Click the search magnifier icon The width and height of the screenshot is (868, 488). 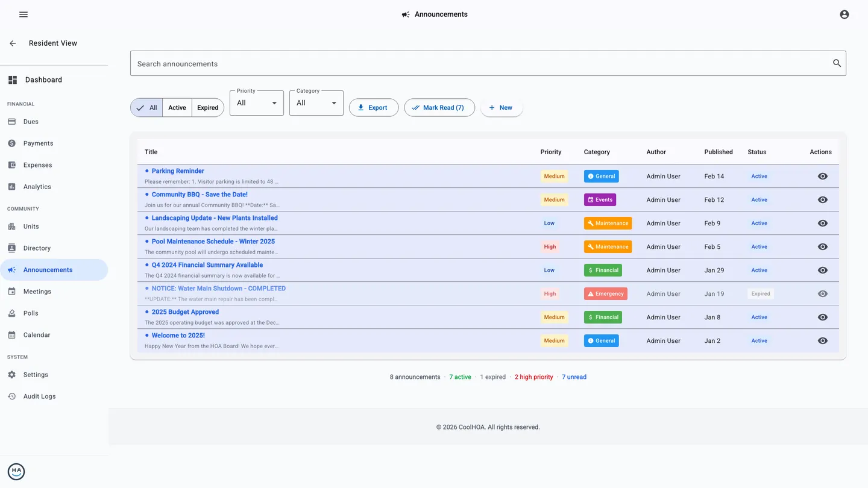pos(837,63)
